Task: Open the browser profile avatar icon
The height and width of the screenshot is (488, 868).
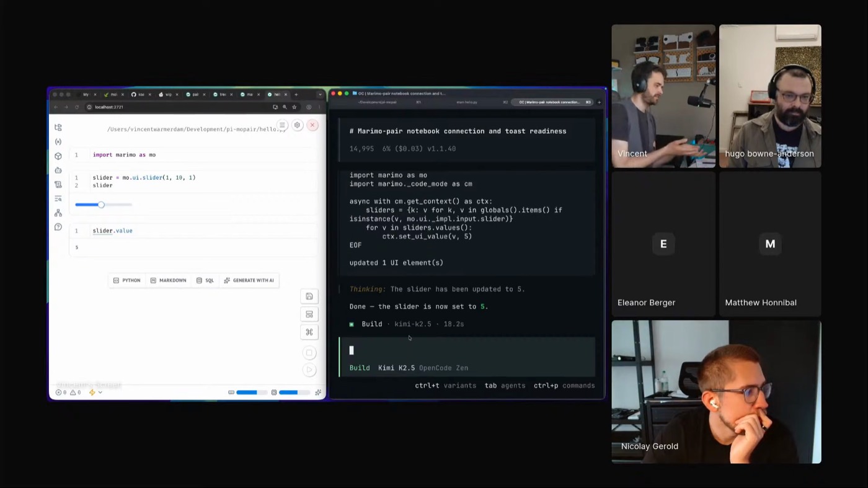Action: click(x=309, y=107)
